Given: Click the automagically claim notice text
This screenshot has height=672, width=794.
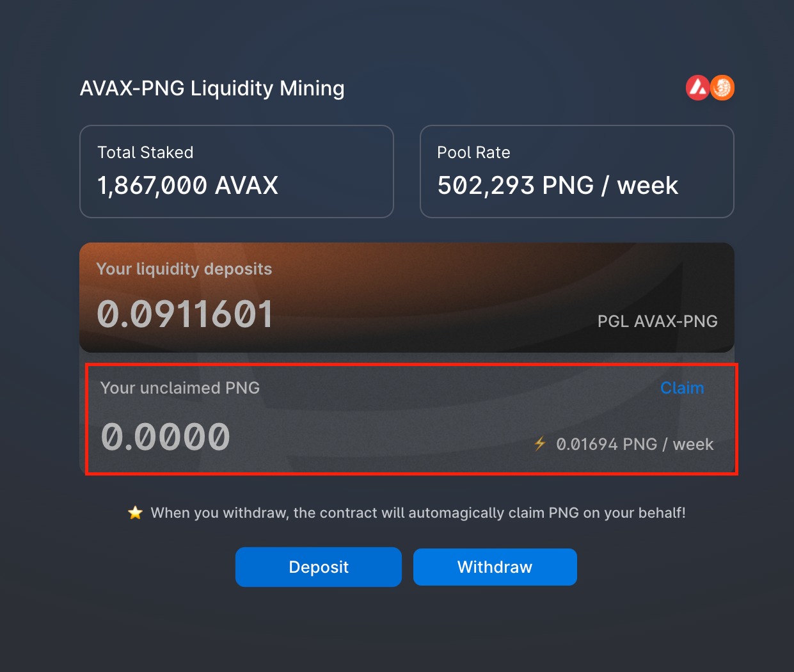Looking at the screenshot, I should click(x=418, y=513).
